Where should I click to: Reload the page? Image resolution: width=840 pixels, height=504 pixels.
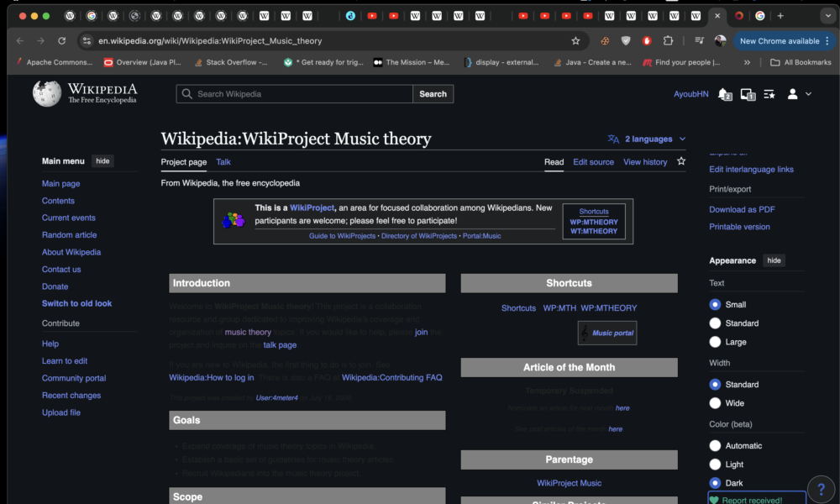pos(61,40)
